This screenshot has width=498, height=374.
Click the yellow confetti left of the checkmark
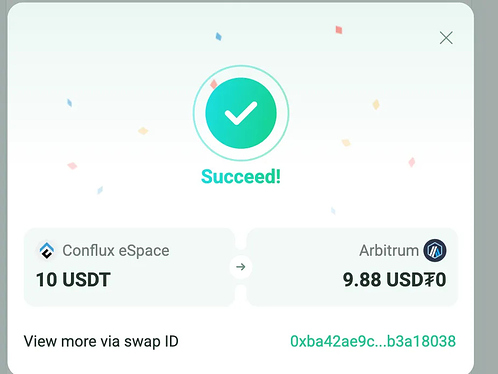[143, 131]
